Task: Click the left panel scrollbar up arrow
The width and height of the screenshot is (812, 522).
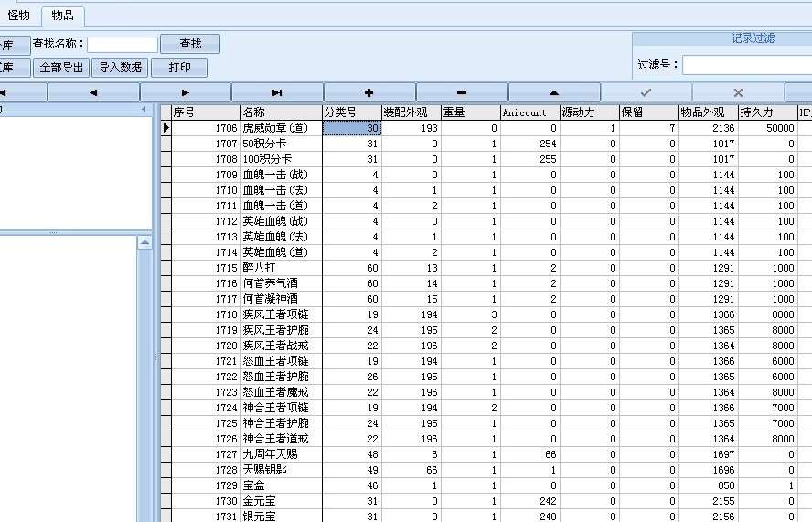Action: (x=144, y=243)
